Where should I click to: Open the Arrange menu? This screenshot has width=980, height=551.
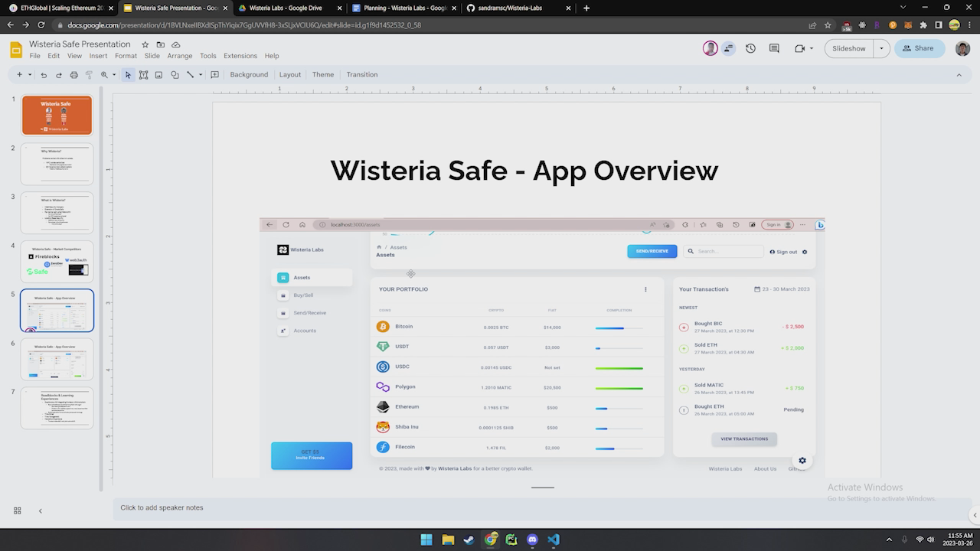pos(180,56)
